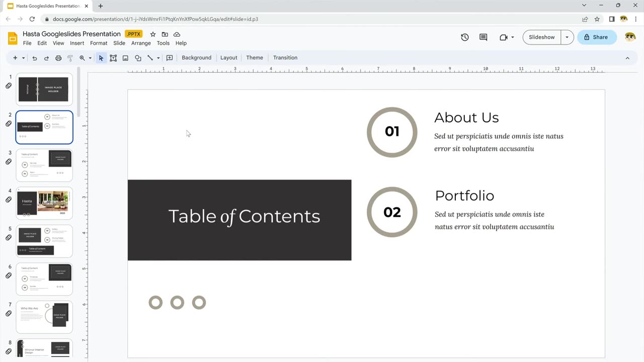Image resolution: width=644 pixels, height=362 pixels.
Task: Click the new slide plus icon
Action: (15, 58)
